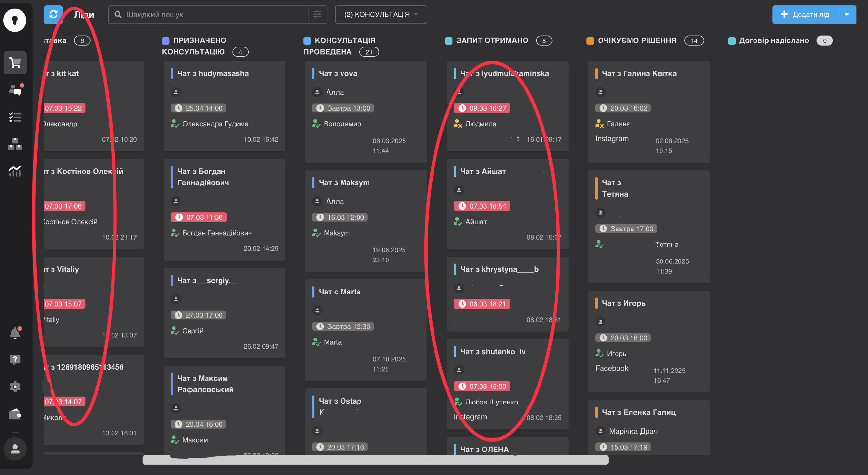
Task: Open the chats section in the sidebar
Action: [15, 90]
